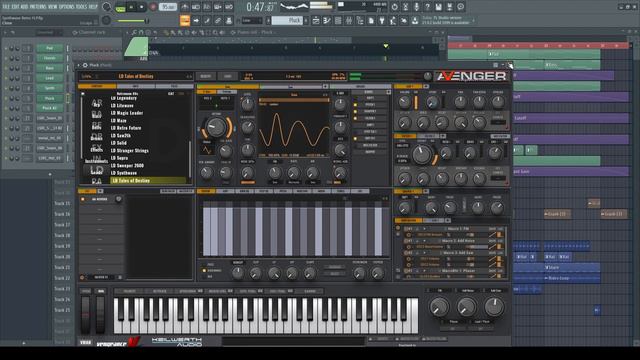Screen dimensions: 640x360
Task: Select the Drums category in Avenger browser
Action: tap(97, 137)
